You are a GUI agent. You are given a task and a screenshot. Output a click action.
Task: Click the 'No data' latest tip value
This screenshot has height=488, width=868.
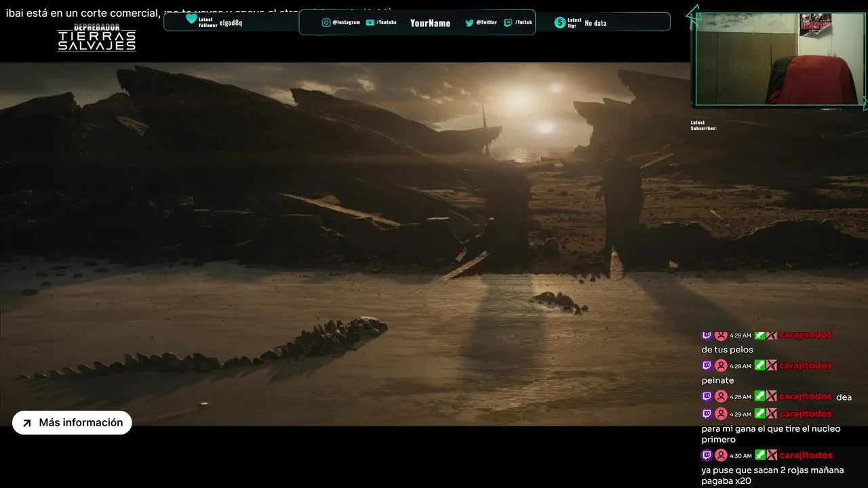(x=595, y=23)
